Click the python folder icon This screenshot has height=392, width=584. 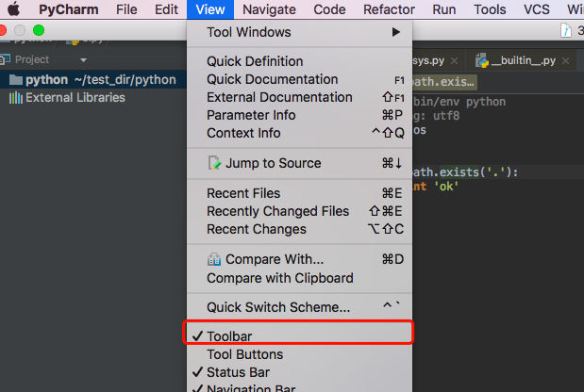[x=15, y=80]
